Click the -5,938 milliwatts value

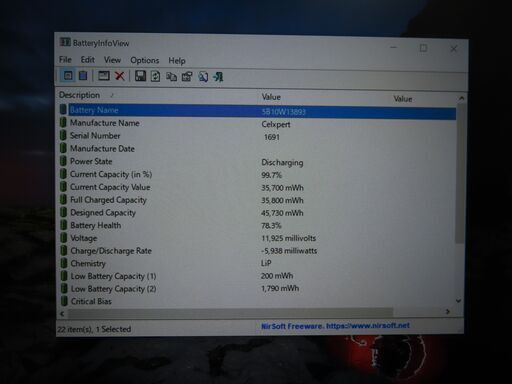point(289,251)
